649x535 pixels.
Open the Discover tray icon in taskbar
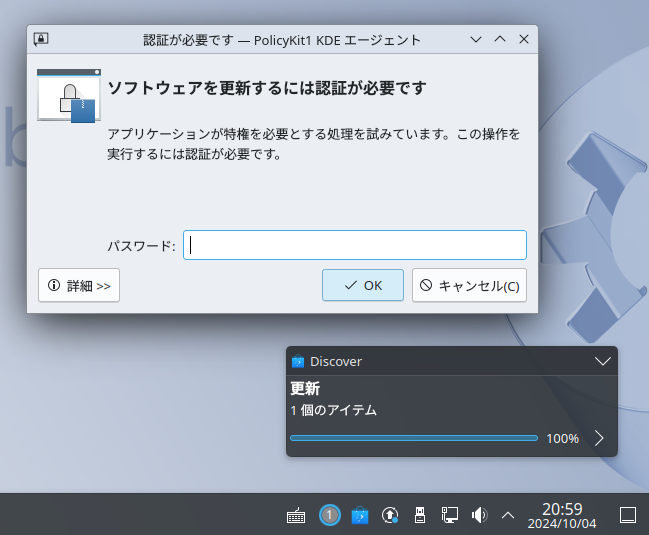(x=360, y=515)
